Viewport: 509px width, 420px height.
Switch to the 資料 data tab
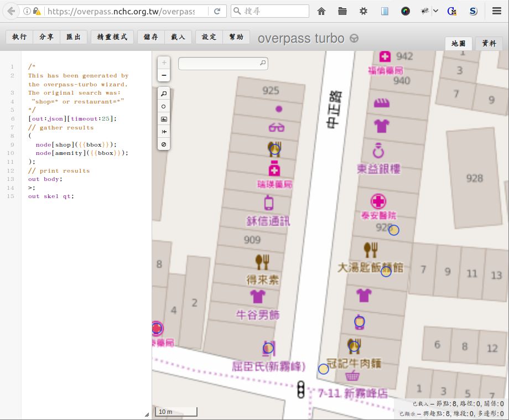489,44
